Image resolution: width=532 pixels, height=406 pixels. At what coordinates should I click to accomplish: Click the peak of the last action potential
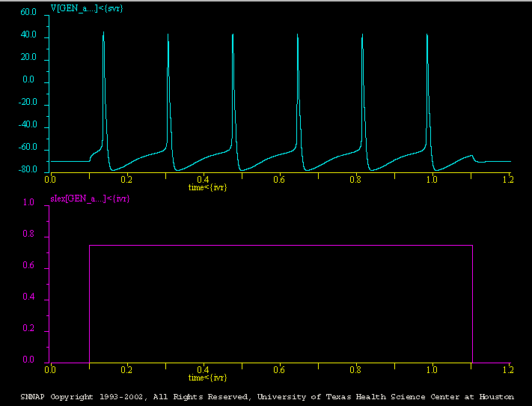(x=427, y=34)
